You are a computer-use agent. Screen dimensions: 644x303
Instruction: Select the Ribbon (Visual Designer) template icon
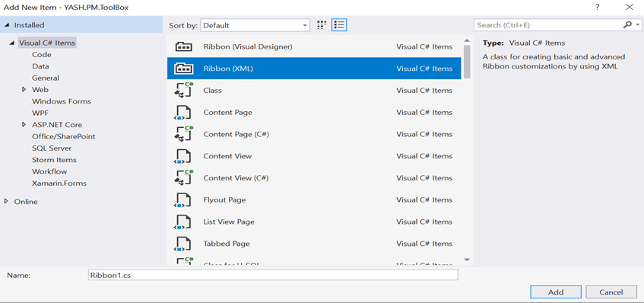pos(184,47)
